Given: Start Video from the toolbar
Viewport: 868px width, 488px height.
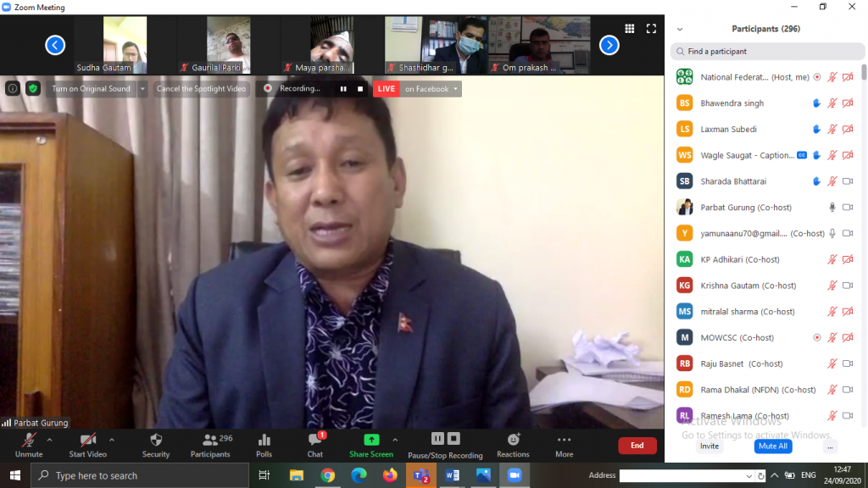Looking at the screenshot, I should tap(88, 445).
